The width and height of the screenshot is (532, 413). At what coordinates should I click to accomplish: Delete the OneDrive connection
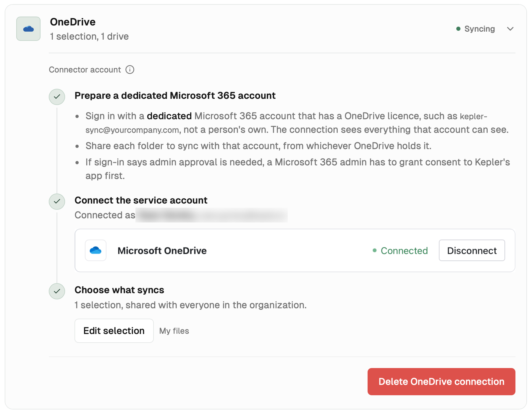coord(441,382)
